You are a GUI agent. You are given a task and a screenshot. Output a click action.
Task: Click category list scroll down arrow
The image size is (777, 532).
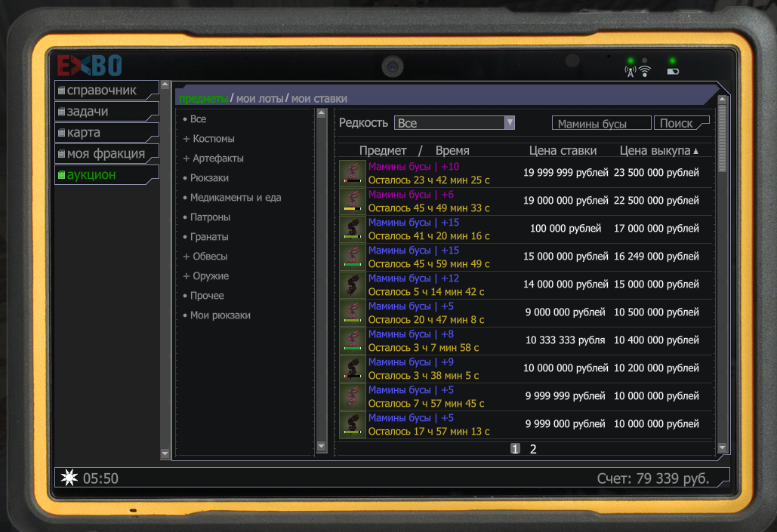(x=321, y=446)
